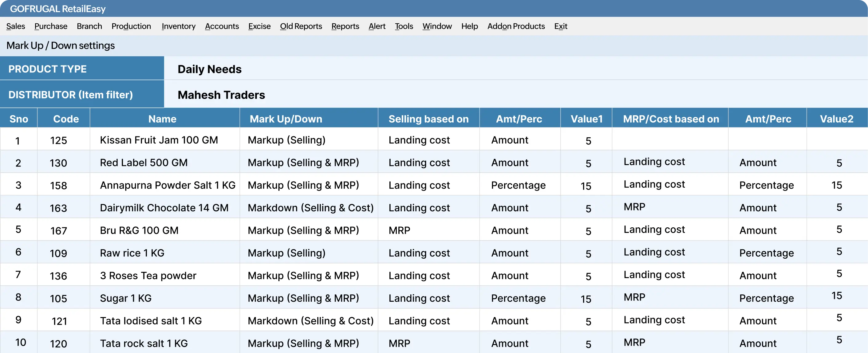Viewport: 868px width, 353px height.
Task: Open the Accounts menu
Action: 222,26
